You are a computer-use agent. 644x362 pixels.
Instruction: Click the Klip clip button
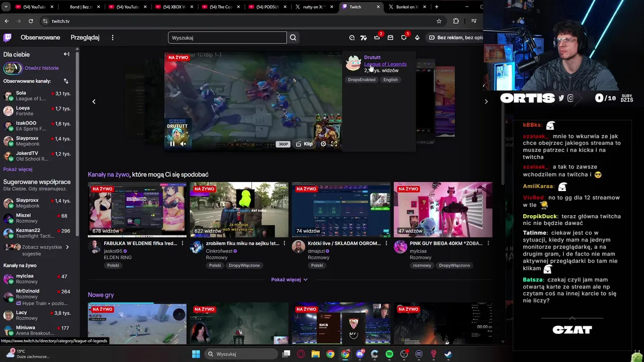tap(304, 144)
